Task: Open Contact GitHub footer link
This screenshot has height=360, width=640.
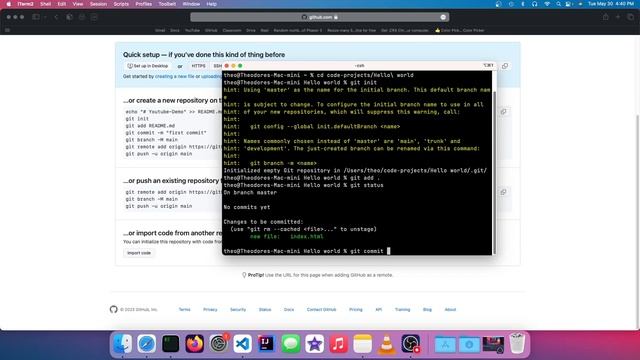Action: [x=321, y=309]
